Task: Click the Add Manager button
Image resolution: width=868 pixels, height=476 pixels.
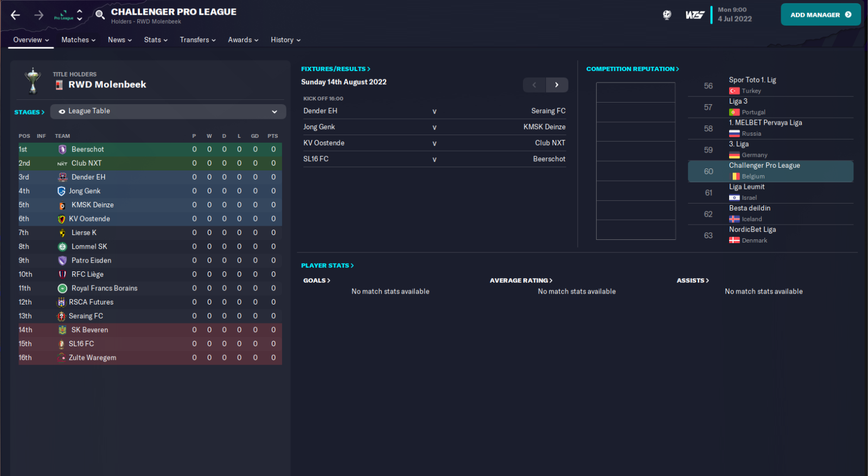Action: tap(821, 15)
